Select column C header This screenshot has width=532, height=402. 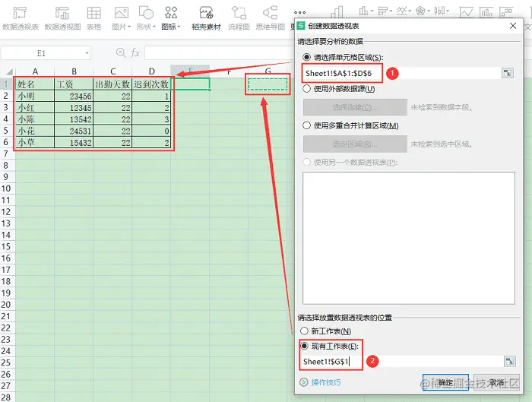[112, 71]
